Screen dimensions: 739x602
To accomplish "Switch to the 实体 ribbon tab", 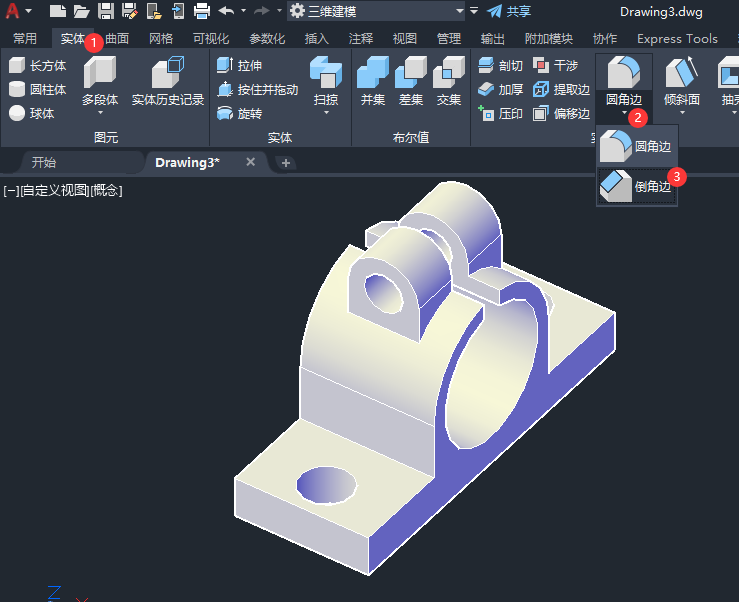I will (x=73, y=39).
